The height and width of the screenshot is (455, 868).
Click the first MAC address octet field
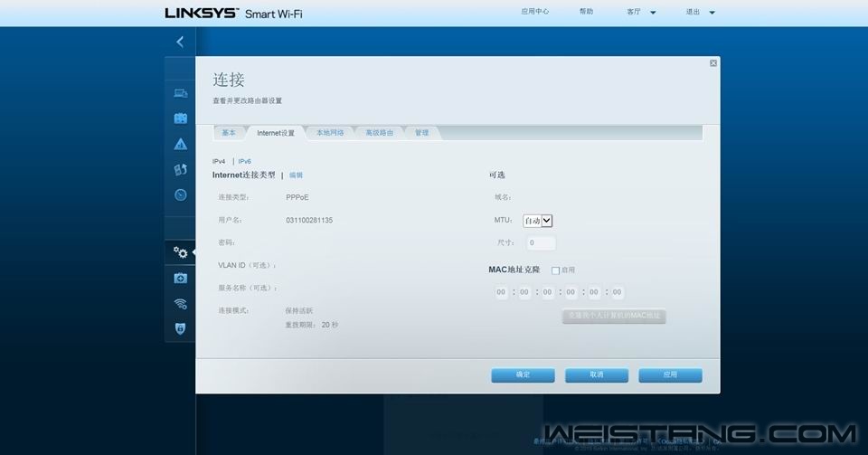[501, 292]
